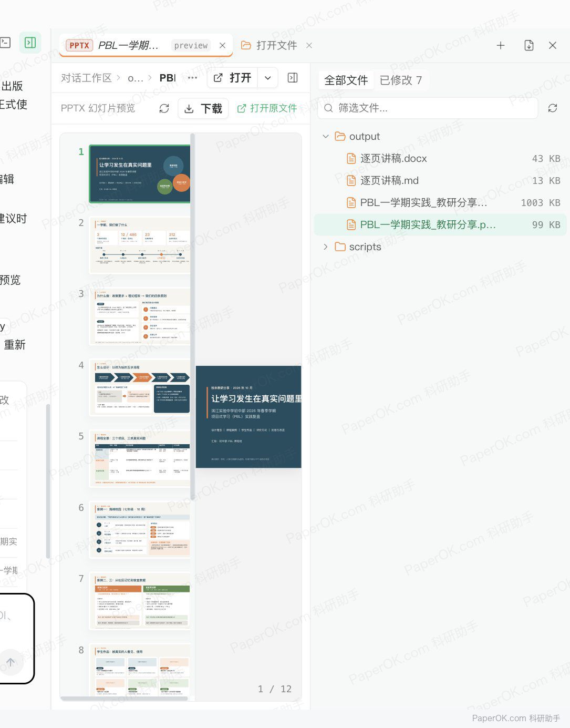Click the 打开 button
The height and width of the screenshot is (728, 570).
pos(232,78)
